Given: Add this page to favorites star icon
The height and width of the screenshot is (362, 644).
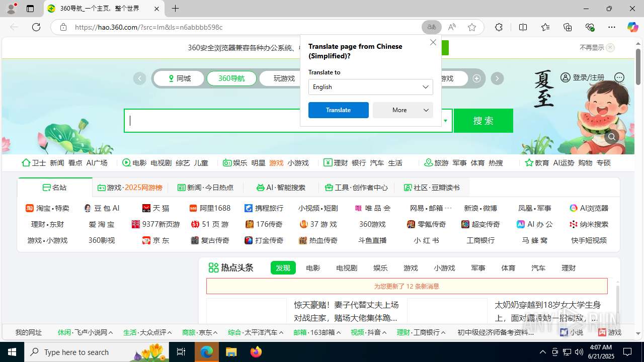Looking at the screenshot, I should (x=472, y=27).
